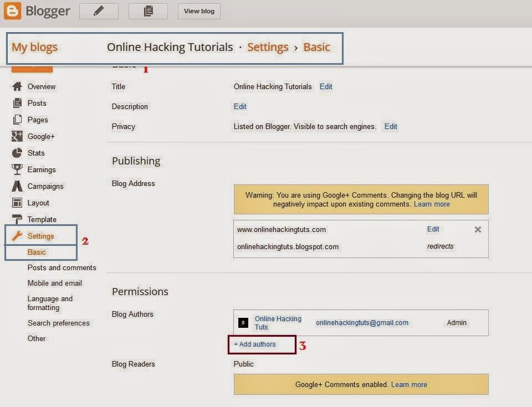The width and height of the screenshot is (532, 407).
Task: Click the redirects label
Action: pos(440,246)
